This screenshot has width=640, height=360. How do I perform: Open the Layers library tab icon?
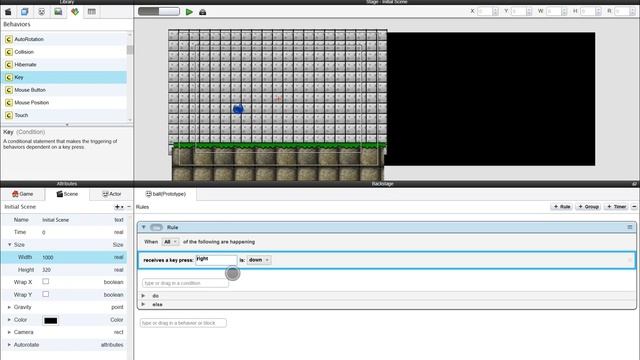[x=24, y=12]
